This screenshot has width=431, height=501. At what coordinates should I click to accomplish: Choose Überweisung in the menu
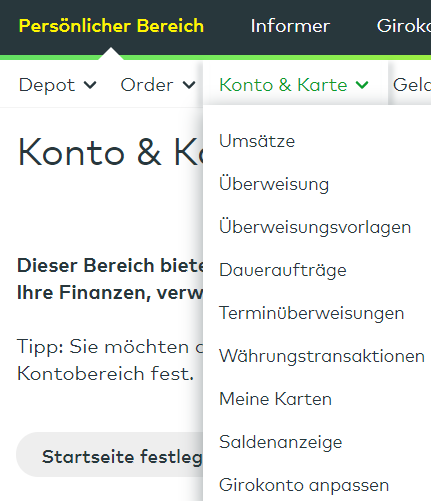tap(274, 184)
